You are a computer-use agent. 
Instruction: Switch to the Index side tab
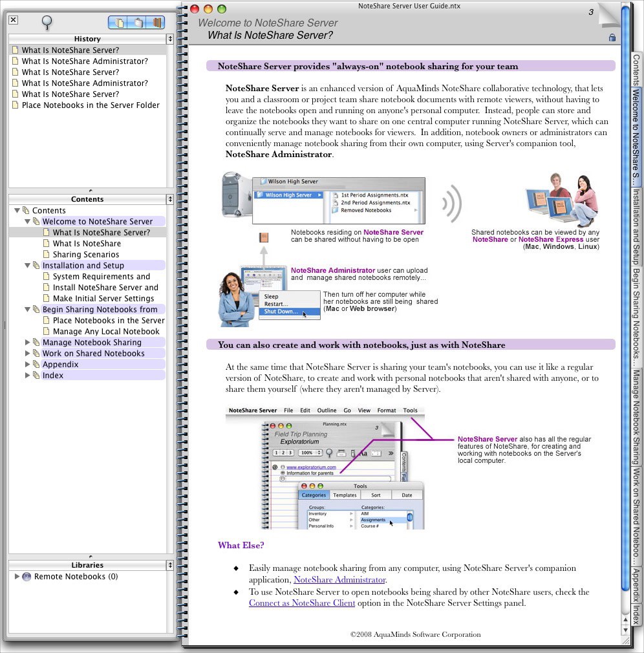(636, 614)
